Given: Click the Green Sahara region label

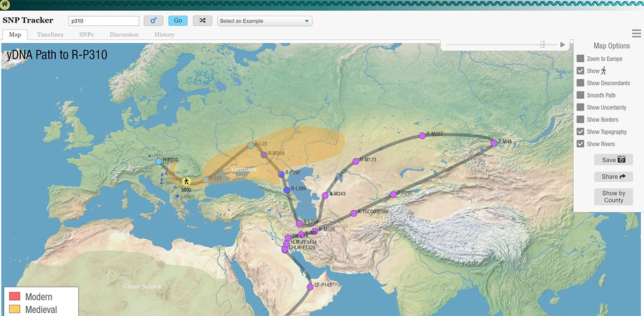Looking at the screenshot, I should [142, 286].
